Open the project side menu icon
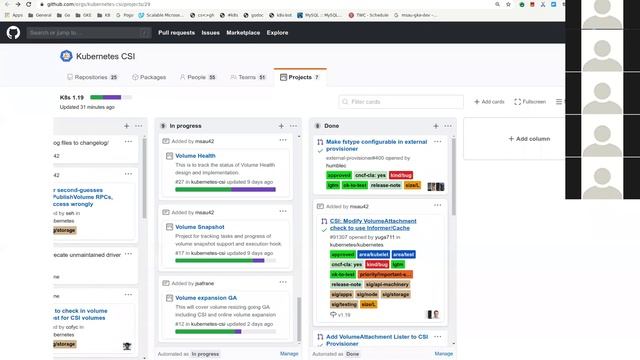Image resolution: width=640 pixels, height=360 pixels. point(559,102)
